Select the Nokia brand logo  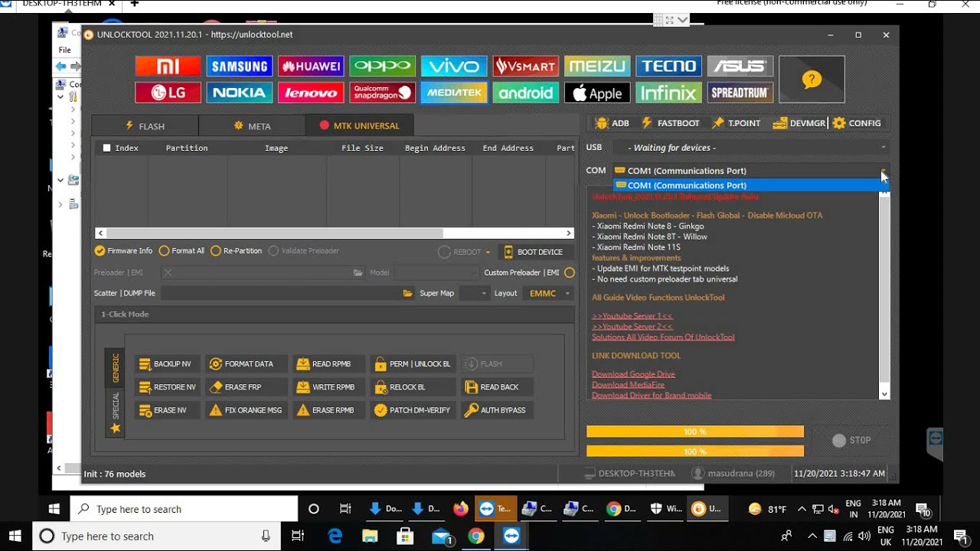pos(239,93)
